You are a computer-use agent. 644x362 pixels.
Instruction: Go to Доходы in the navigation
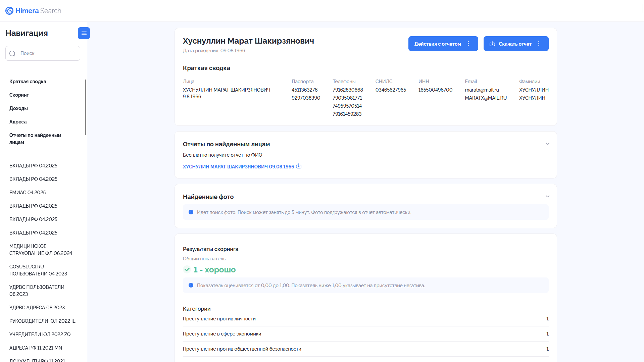[18, 108]
